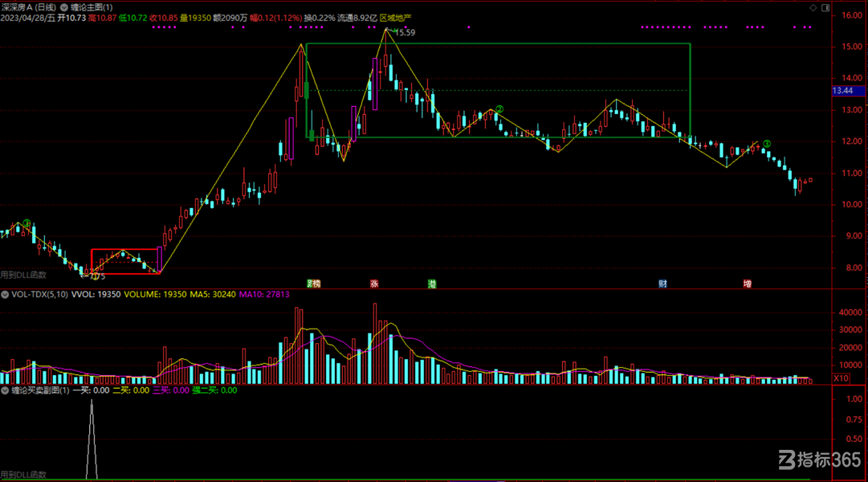Click the 16.00 price axis label
This screenshot has height=482, width=868.
[851, 15]
